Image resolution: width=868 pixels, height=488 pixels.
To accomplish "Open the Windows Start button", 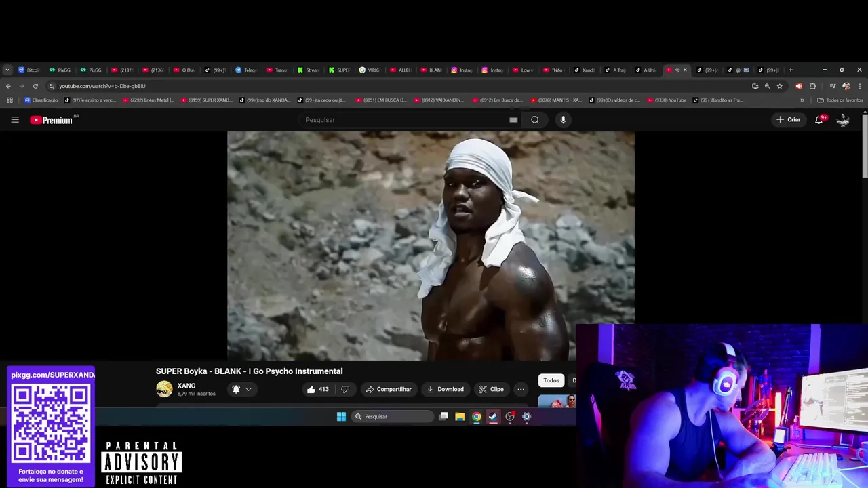I will tap(341, 417).
